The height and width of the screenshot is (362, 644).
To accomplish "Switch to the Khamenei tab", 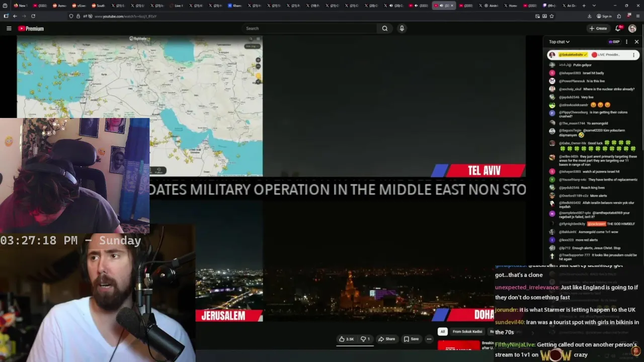I will click(x=236, y=6).
